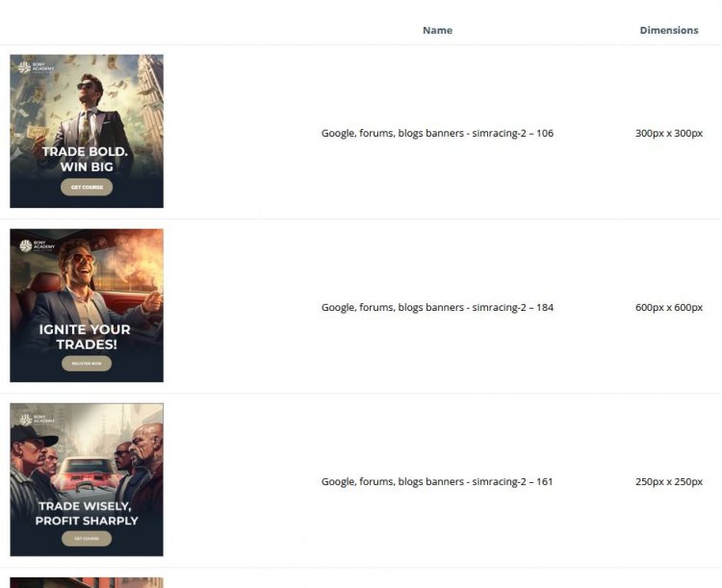Screen dimensions: 722x588
Task: Open banner named simracing-2 – 161
Action: tap(437, 481)
